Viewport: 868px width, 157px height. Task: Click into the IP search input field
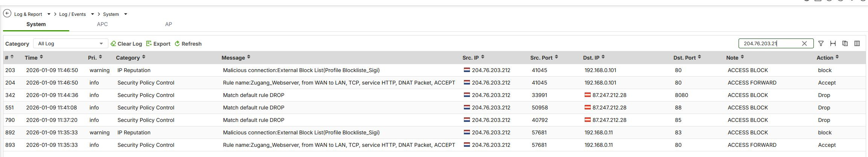(769, 43)
